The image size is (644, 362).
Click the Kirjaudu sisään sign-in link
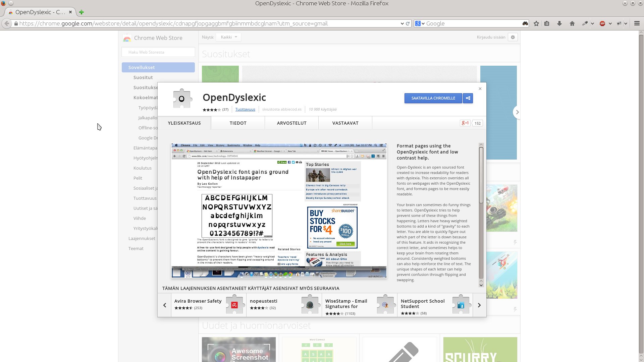tap(491, 37)
